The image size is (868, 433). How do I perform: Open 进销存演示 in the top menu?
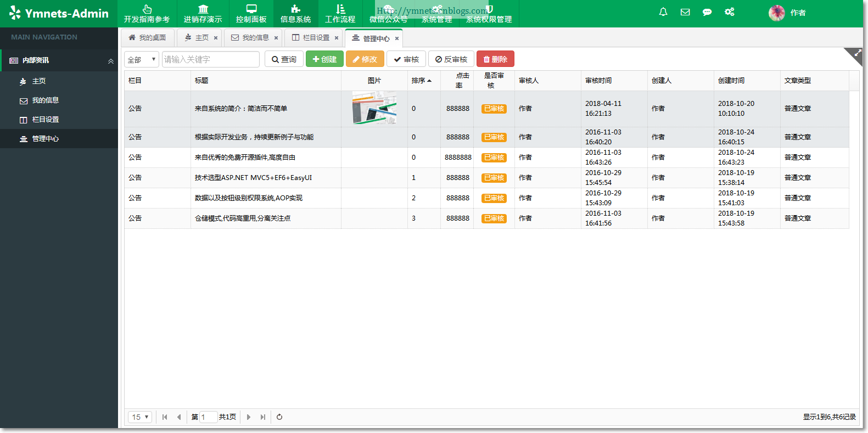point(203,14)
